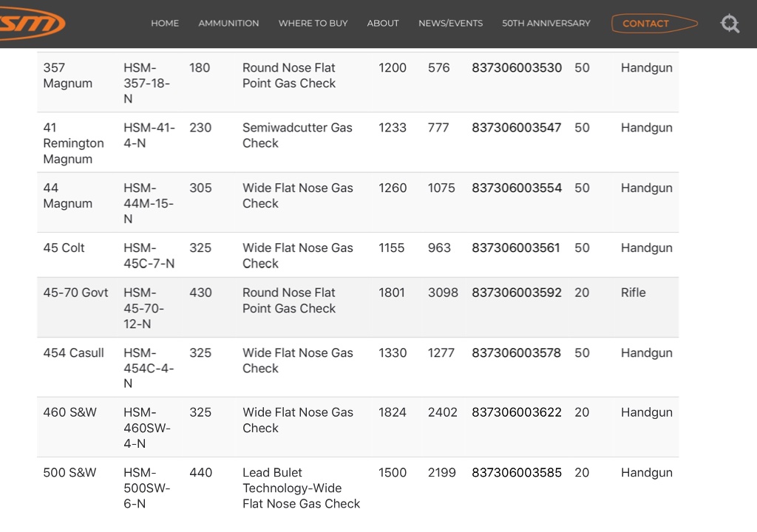Click bullet weight 180
Screen dimensions: 757x532
tap(200, 67)
